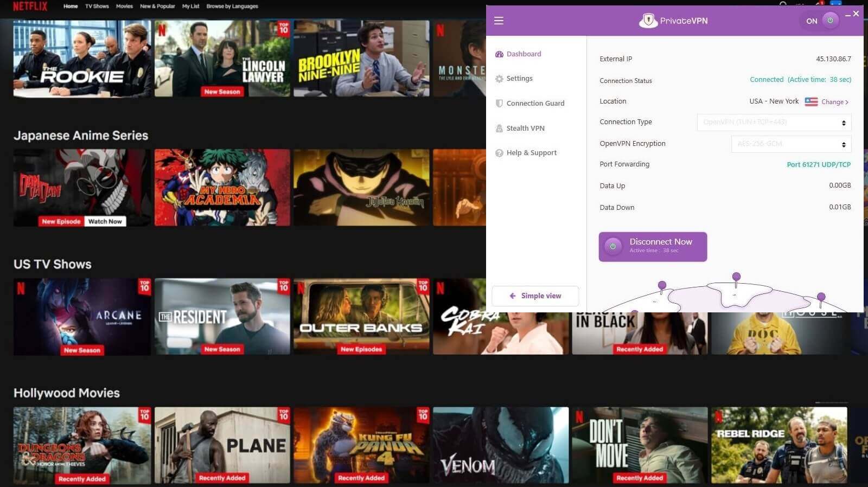Click New Episodes badge on Outer Banks
868x487 pixels.
(361, 349)
